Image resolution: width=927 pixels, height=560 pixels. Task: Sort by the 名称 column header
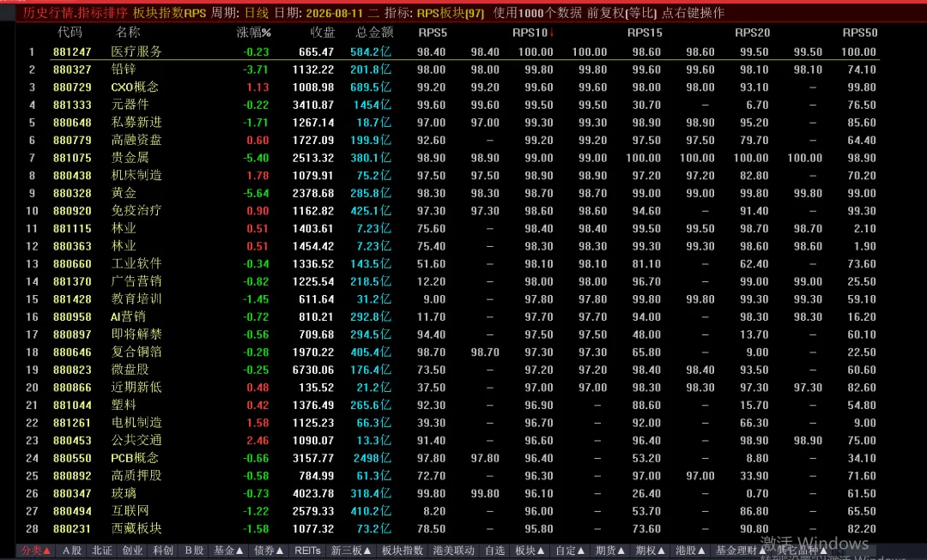coord(128,33)
